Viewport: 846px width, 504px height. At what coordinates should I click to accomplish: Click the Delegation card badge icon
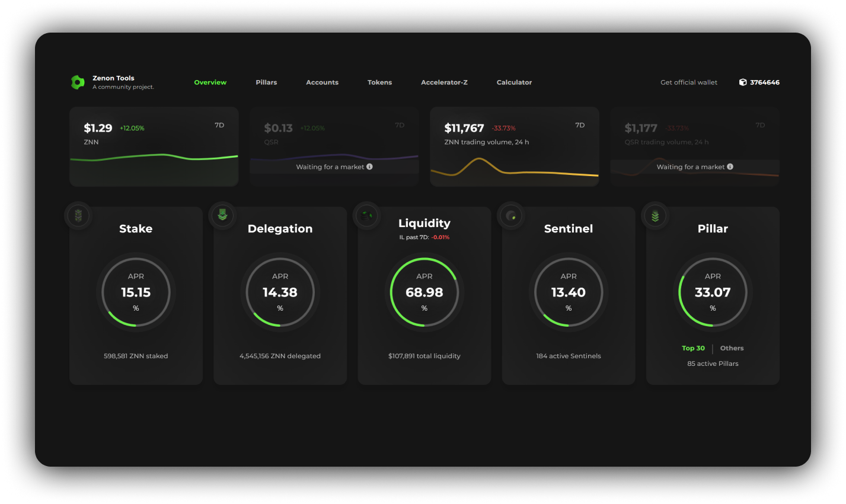click(222, 216)
